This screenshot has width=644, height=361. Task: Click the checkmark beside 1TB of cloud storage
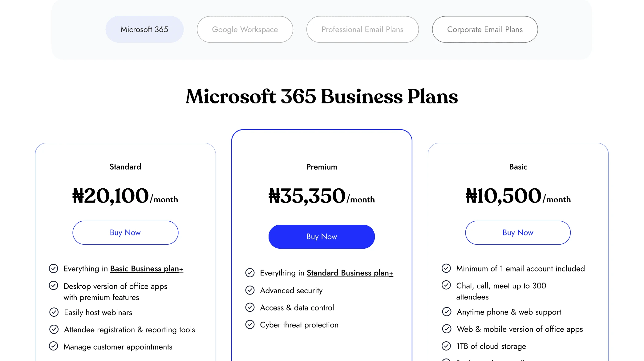(446, 346)
